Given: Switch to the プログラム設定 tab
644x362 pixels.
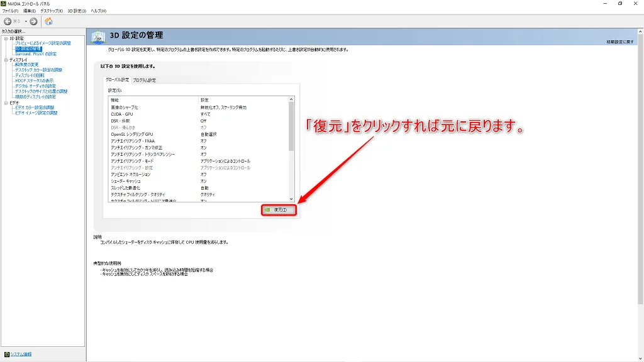Looking at the screenshot, I should pos(144,80).
